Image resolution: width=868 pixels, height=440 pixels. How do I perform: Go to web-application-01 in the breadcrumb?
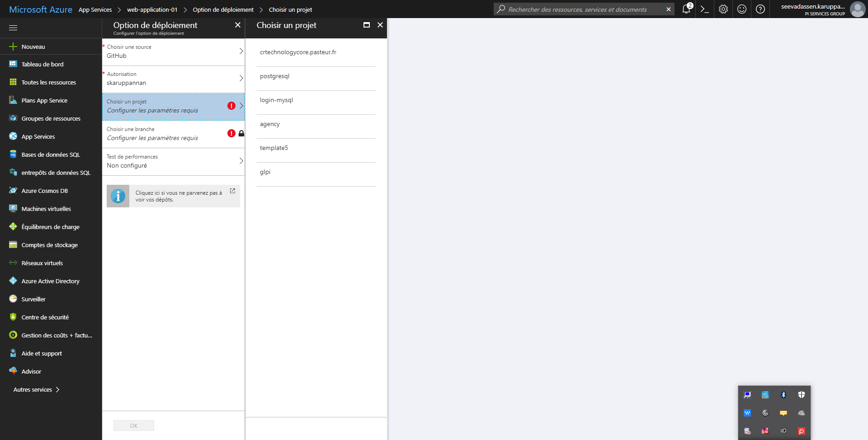coord(152,9)
